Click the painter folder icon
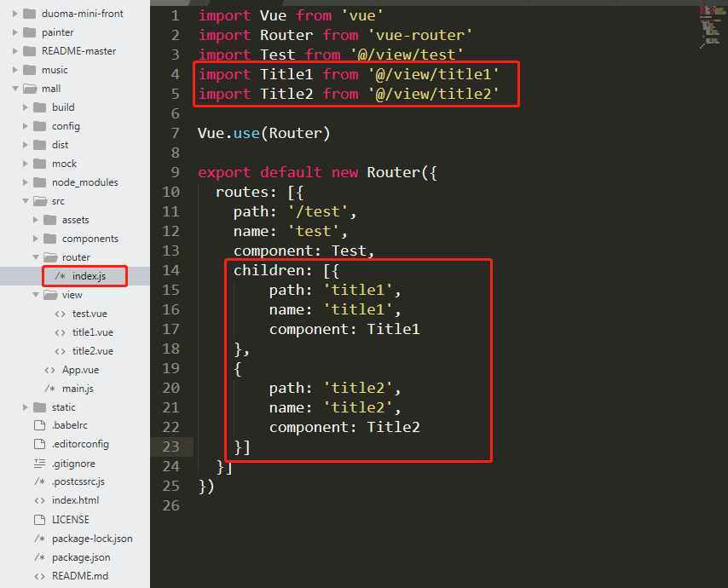The image size is (728, 588). [28, 32]
